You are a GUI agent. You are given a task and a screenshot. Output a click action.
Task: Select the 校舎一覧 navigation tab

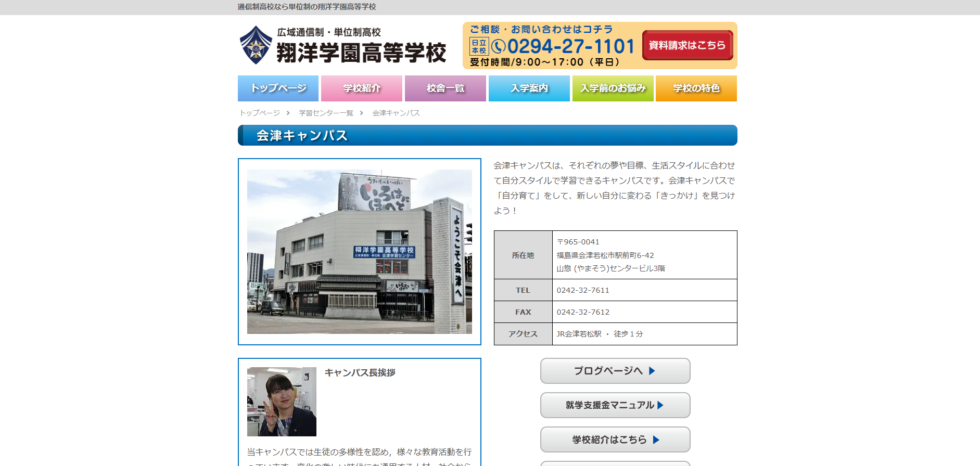(x=445, y=88)
